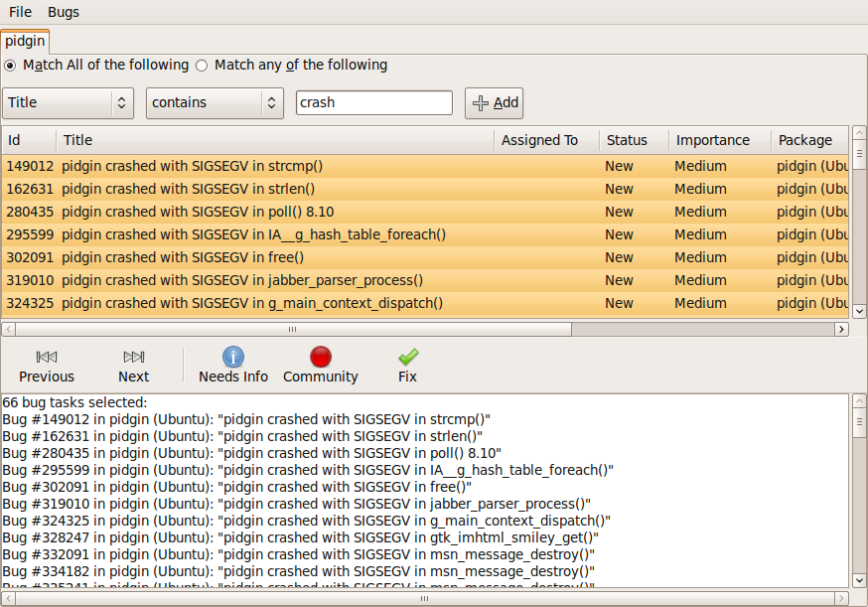Open the Title field dropdown
868x607 pixels.
click(69, 103)
